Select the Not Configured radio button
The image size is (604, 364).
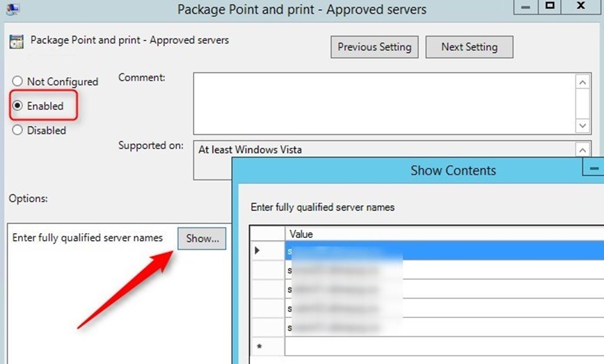17,81
